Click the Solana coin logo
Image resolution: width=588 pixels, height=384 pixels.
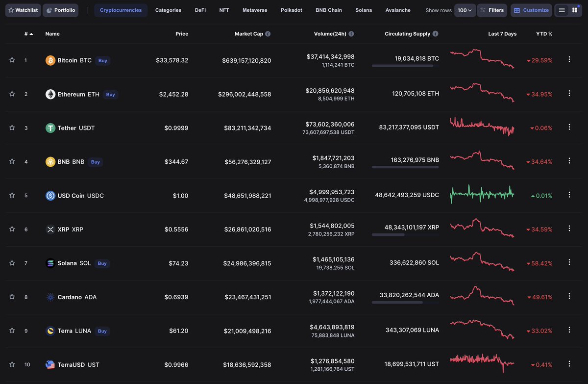click(x=50, y=263)
